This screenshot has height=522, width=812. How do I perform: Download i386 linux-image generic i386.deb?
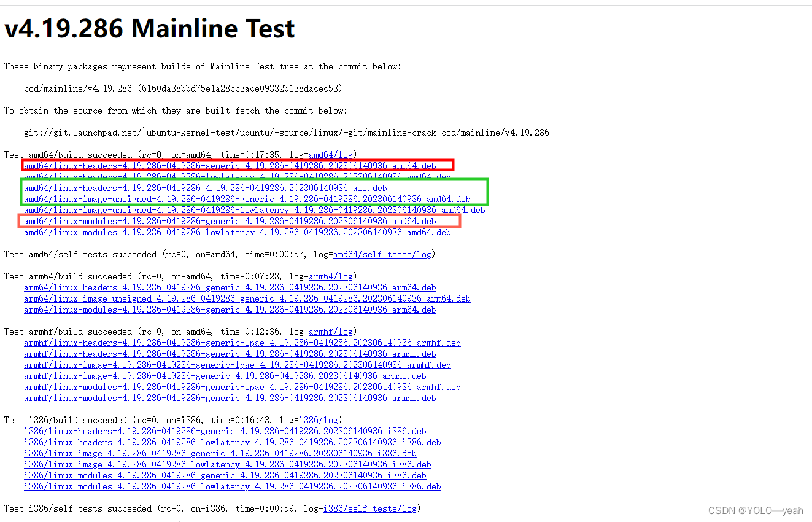(220, 453)
